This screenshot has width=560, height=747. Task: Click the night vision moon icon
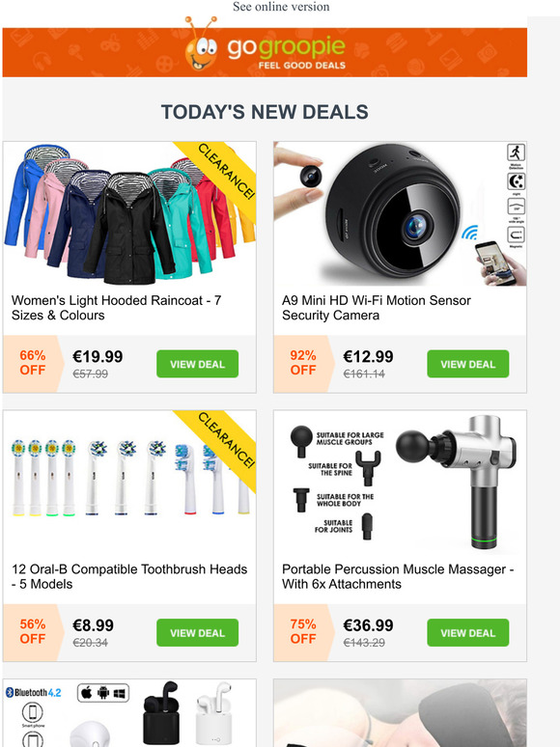click(x=516, y=181)
